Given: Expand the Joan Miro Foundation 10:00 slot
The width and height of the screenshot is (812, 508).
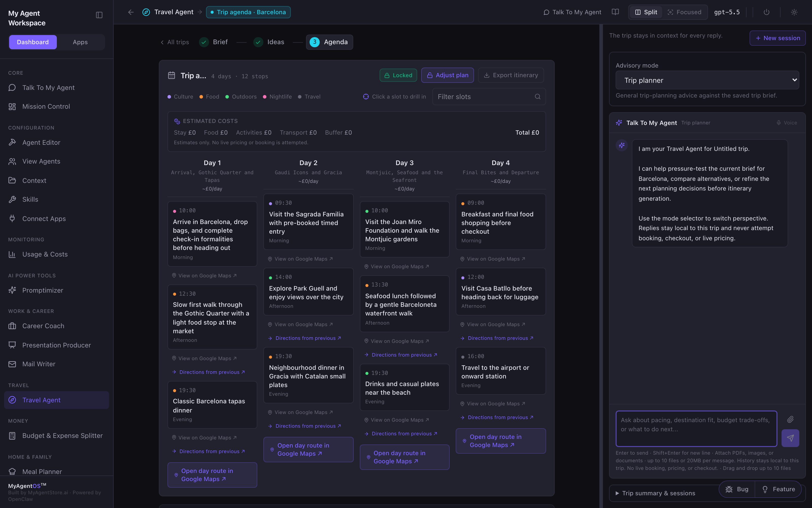Looking at the screenshot, I should pyautogui.click(x=405, y=229).
